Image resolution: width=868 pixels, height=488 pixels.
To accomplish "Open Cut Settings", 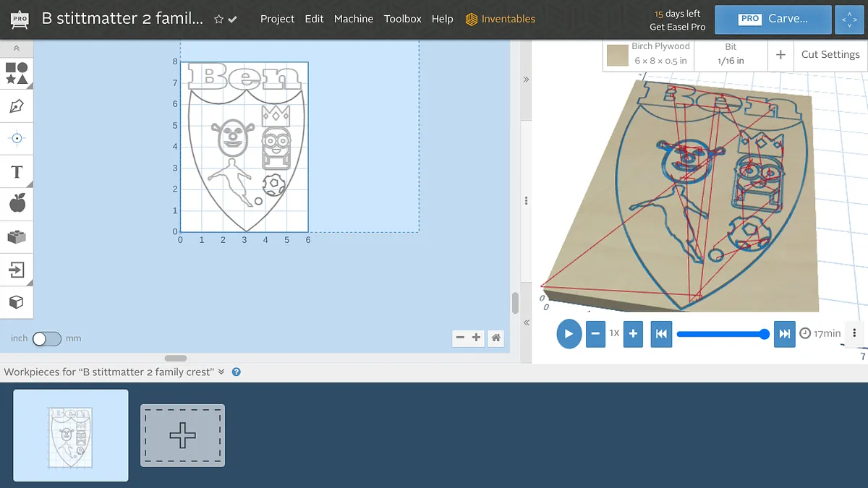I will coord(830,54).
